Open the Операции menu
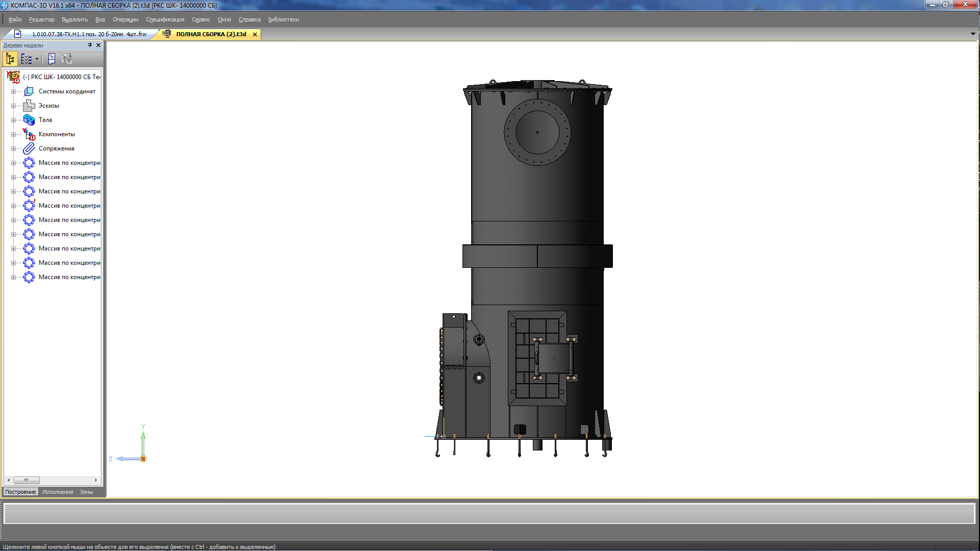This screenshot has width=980, height=551. (x=125, y=19)
